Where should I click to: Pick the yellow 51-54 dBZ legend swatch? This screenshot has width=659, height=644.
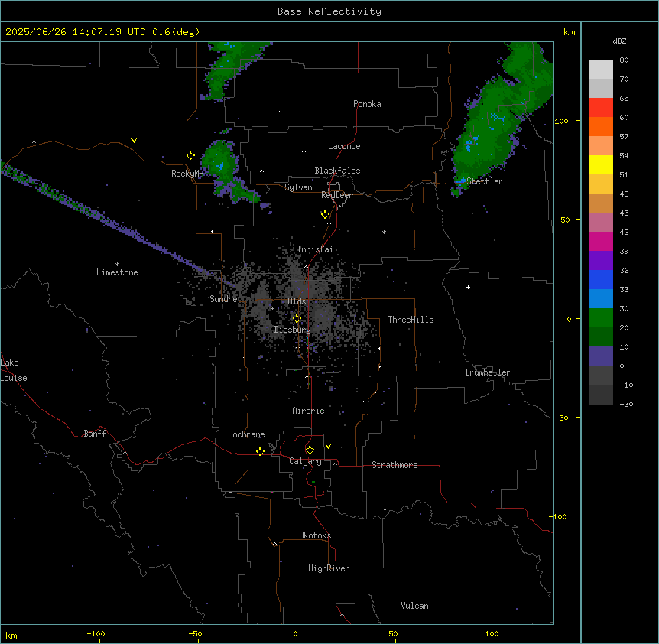click(x=601, y=164)
